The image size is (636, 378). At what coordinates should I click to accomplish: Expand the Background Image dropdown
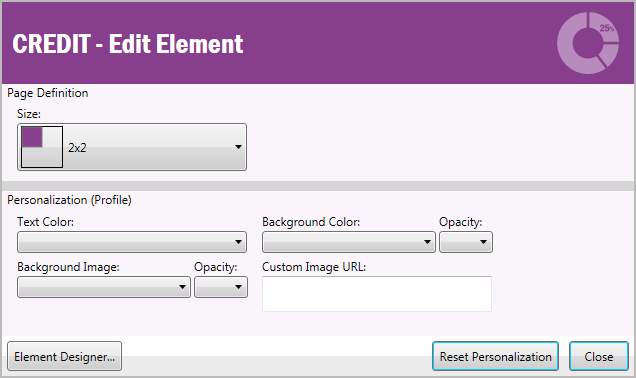pos(104,287)
